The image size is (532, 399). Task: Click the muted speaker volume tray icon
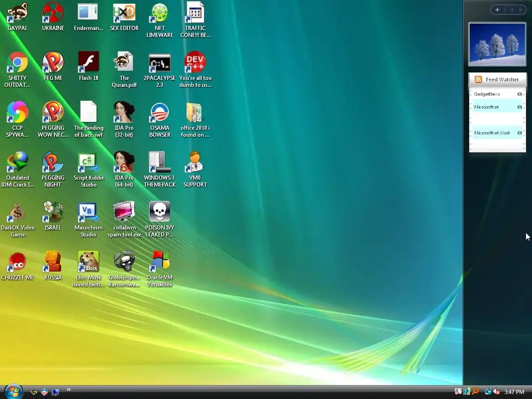[x=496, y=392]
